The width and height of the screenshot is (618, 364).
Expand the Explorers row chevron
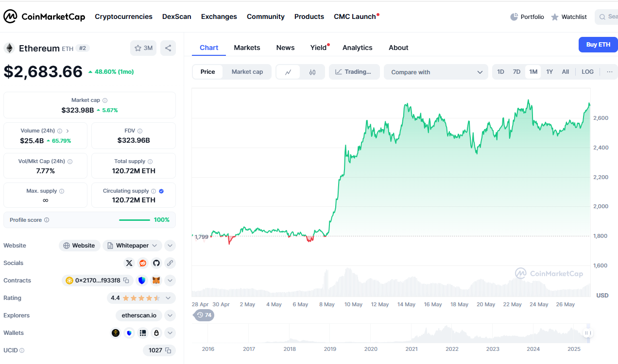tap(170, 315)
